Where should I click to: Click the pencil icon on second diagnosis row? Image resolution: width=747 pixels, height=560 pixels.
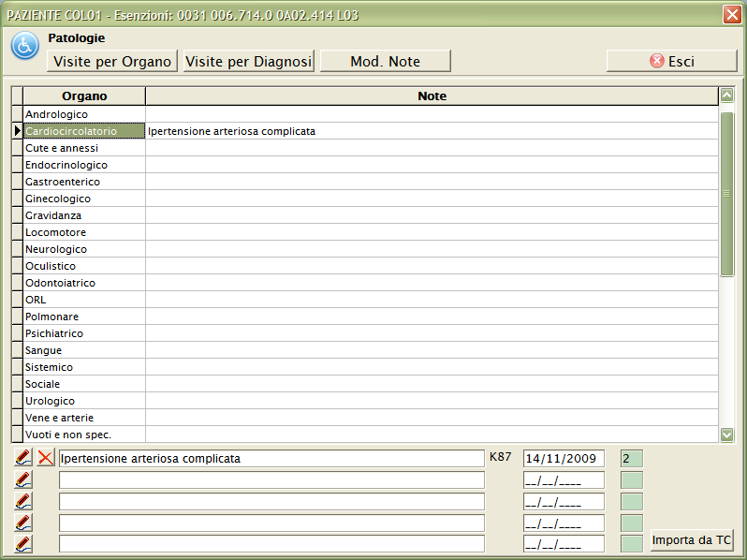point(24,479)
